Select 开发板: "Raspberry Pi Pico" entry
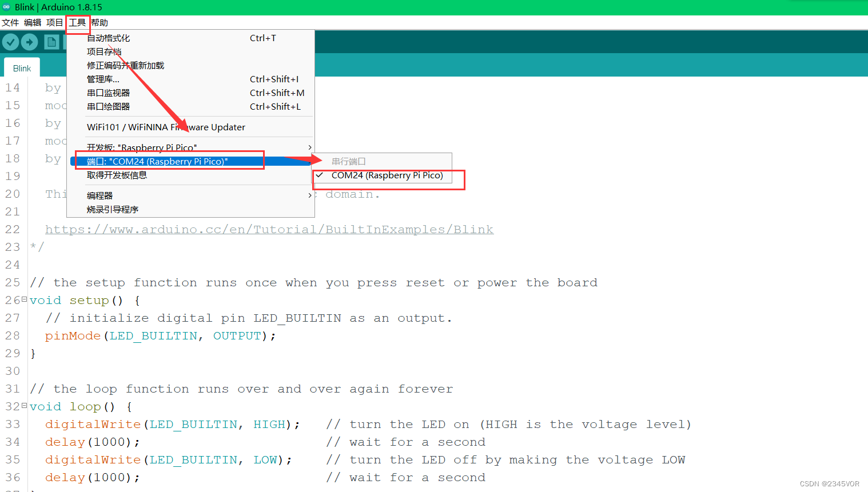Viewport: 868px width, 492px height. point(191,147)
